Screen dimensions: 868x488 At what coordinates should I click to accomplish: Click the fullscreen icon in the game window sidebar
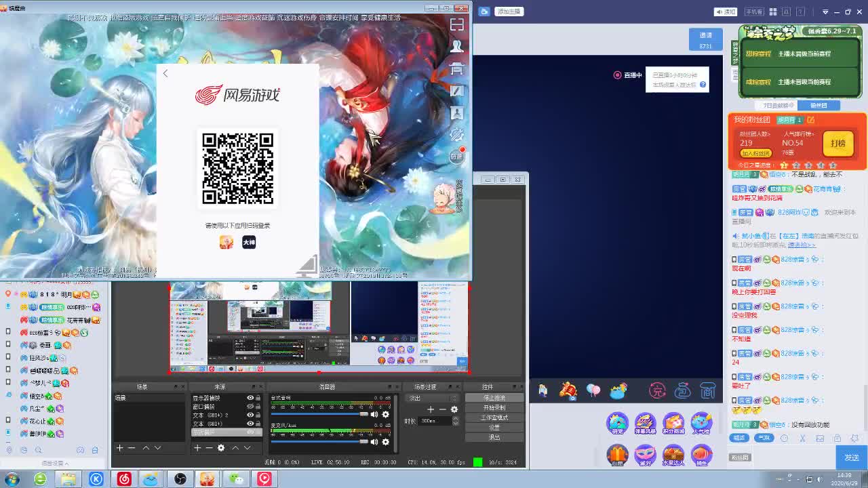(x=457, y=24)
